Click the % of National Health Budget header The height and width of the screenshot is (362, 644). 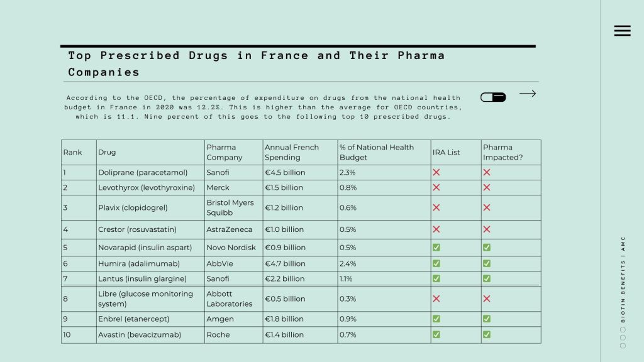pos(377,152)
